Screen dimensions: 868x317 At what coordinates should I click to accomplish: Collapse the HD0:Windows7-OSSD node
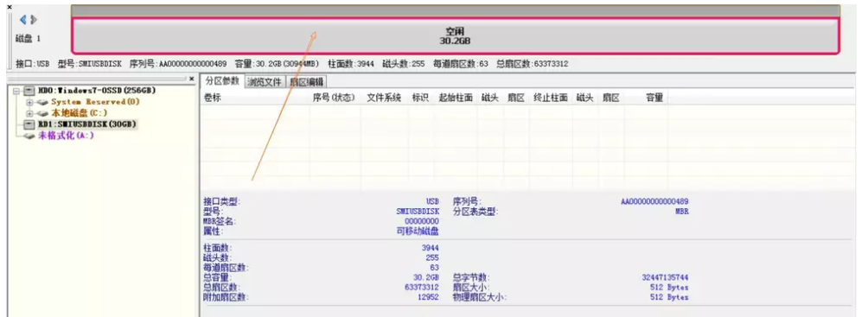pyautogui.click(x=16, y=91)
